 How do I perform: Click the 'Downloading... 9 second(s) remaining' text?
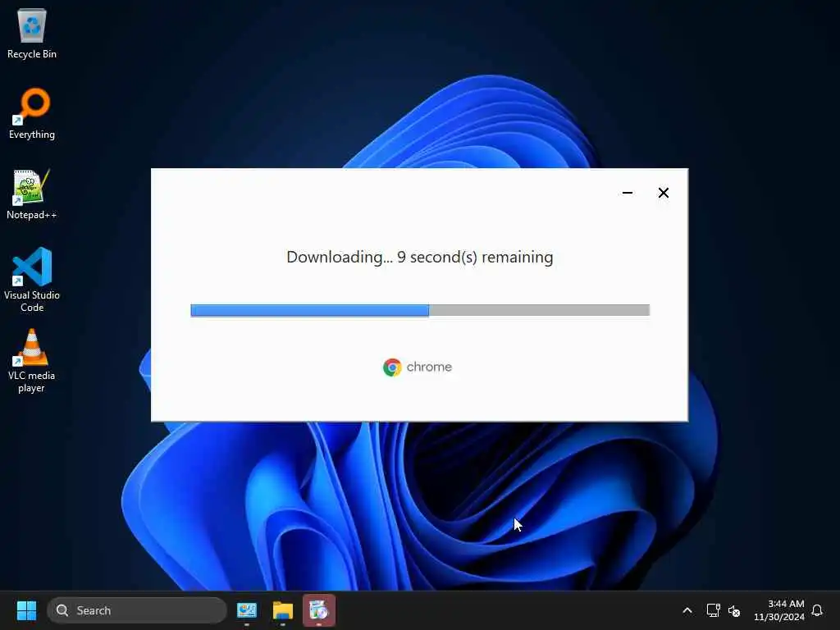tap(420, 257)
